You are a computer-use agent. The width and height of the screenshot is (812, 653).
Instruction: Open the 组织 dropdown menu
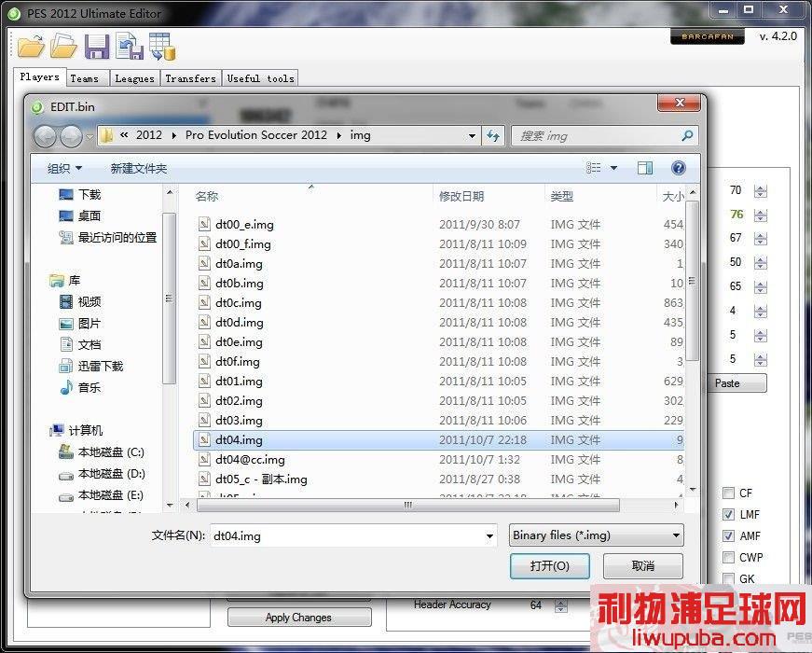pyautogui.click(x=64, y=169)
